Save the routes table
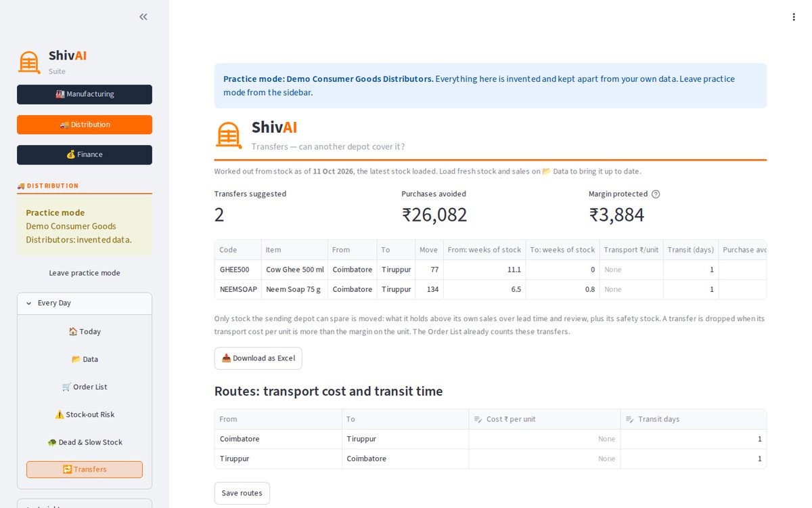This screenshot has width=812, height=508. tap(242, 493)
